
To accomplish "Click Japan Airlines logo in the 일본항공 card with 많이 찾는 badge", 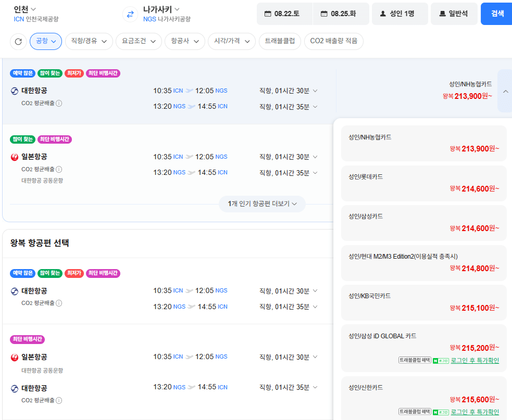I will click(15, 157).
